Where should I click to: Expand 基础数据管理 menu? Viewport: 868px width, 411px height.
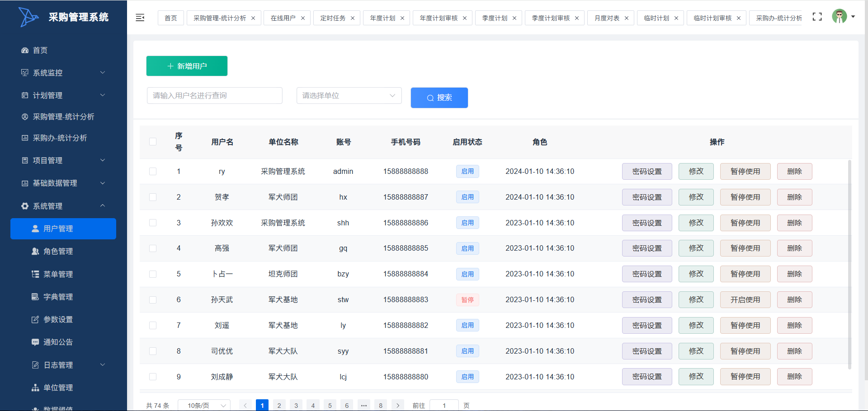63,183
